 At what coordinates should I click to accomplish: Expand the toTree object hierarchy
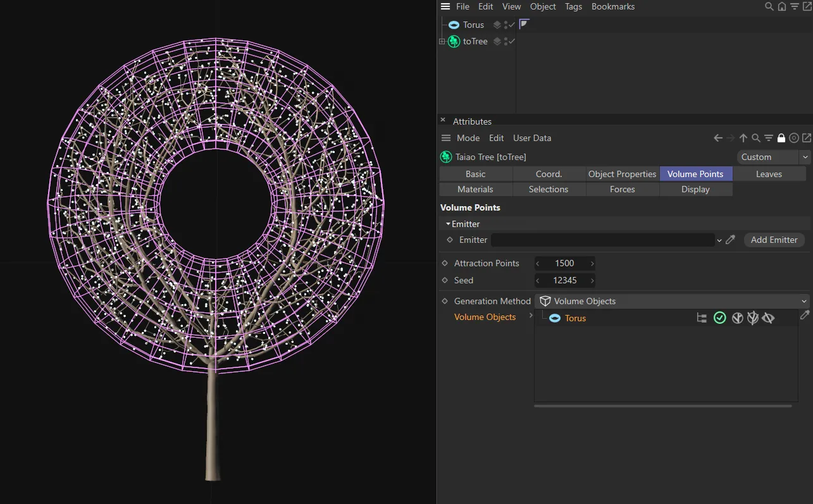442,41
